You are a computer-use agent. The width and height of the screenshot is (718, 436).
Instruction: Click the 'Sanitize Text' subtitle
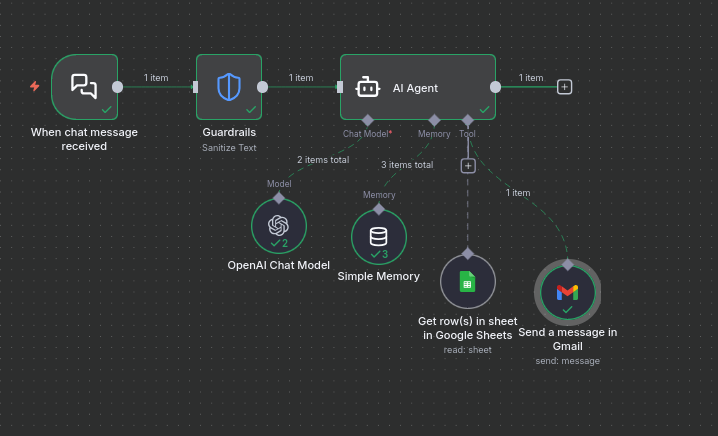coord(229,148)
